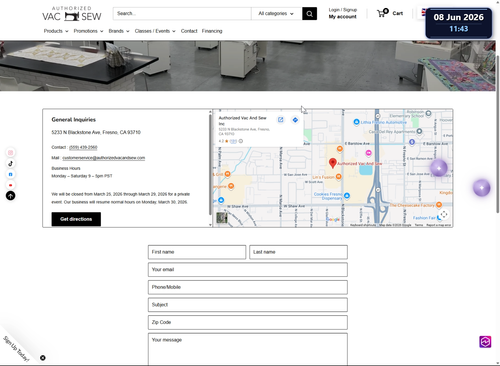Open the TikTok social icon
The image size is (500, 366).
point(10,163)
